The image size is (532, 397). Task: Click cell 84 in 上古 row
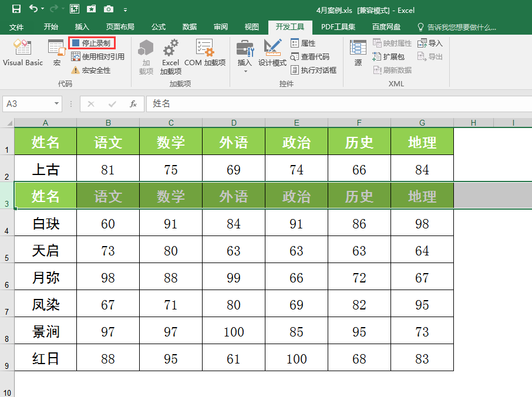coord(422,169)
